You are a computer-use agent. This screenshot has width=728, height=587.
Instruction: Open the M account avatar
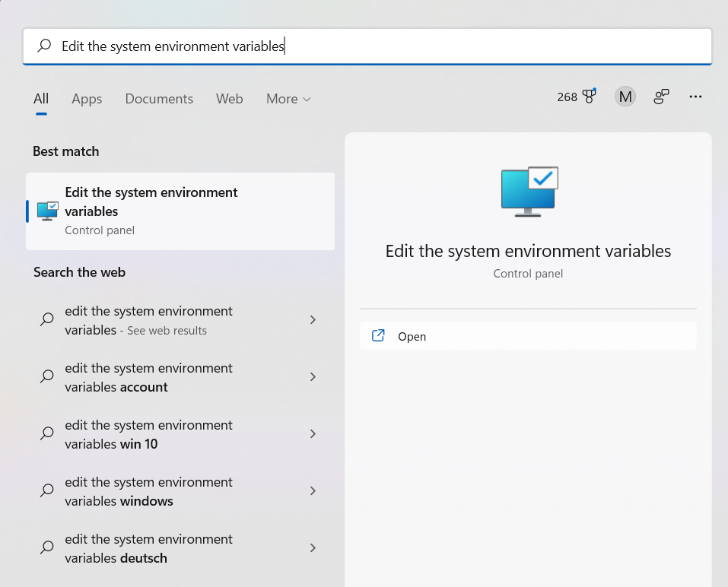pyautogui.click(x=625, y=97)
